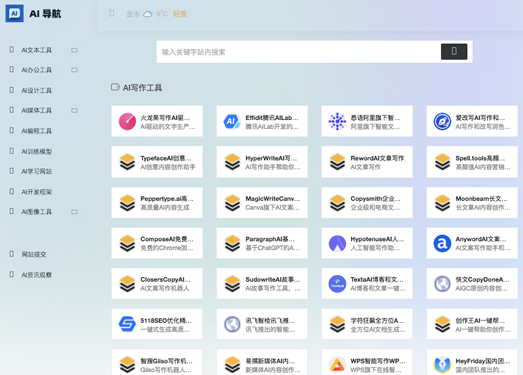The image size is (523, 375).
Task: Click the TypefaceAI layered stack icon
Action: tap(127, 162)
